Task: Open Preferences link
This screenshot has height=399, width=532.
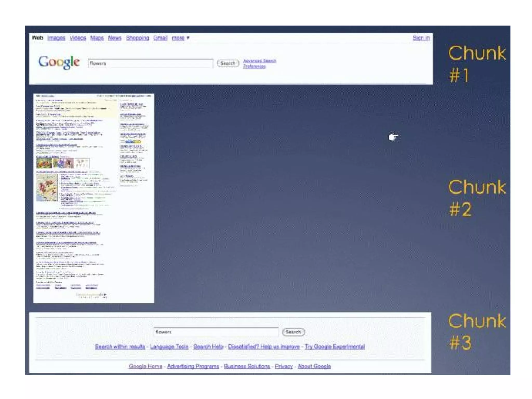Action: click(x=254, y=67)
